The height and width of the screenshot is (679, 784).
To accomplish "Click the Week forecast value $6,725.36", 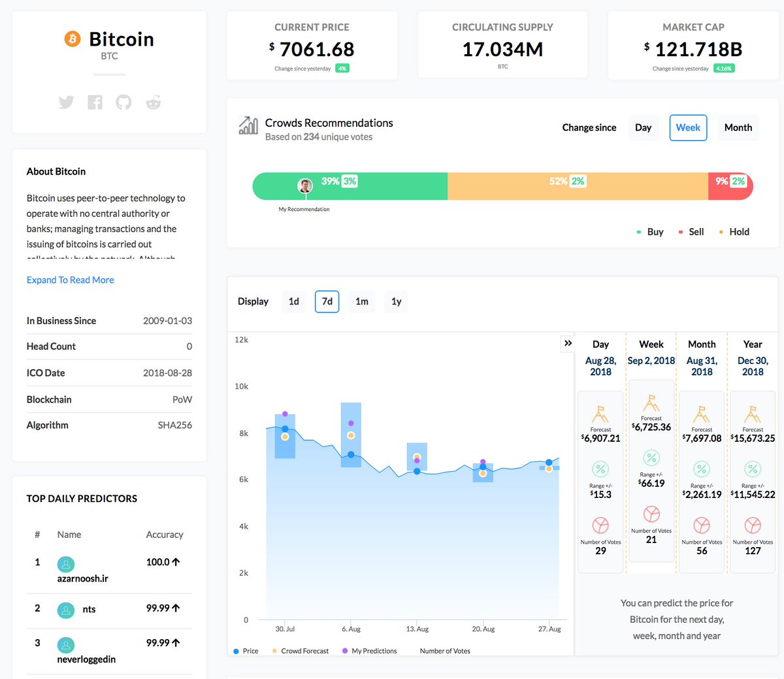I will coord(651,427).
